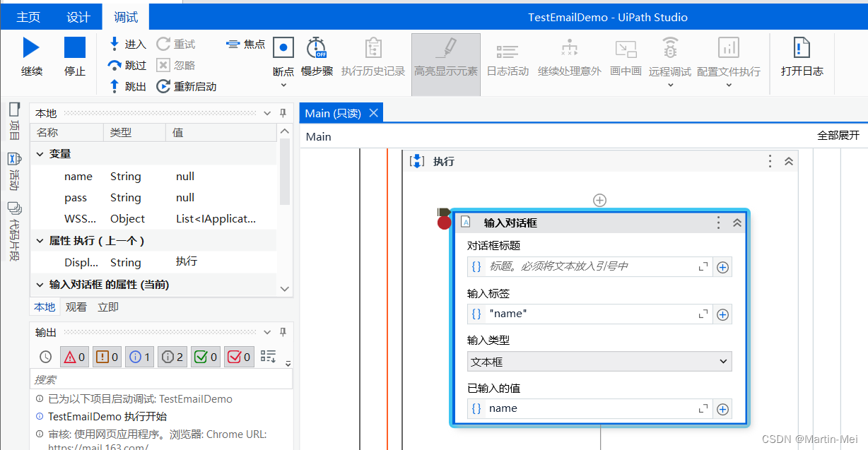Click the 搜索 output search box
Image resolution: width=868 pixels, height=450 pixels.
[161, 379]
